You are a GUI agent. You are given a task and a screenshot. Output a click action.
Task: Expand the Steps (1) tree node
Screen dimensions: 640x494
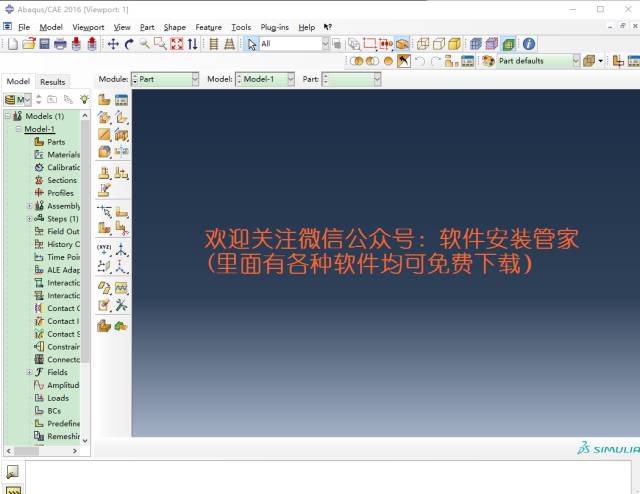coord(28,218)
